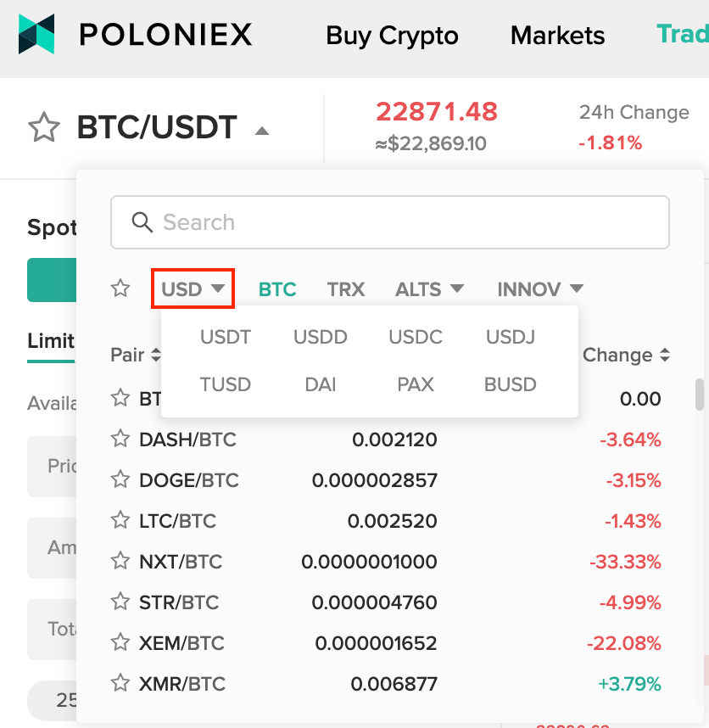Add LTC/BTC to favorites via star
The width and height of the screenshot is (709, 728).
tap(120, 520)
